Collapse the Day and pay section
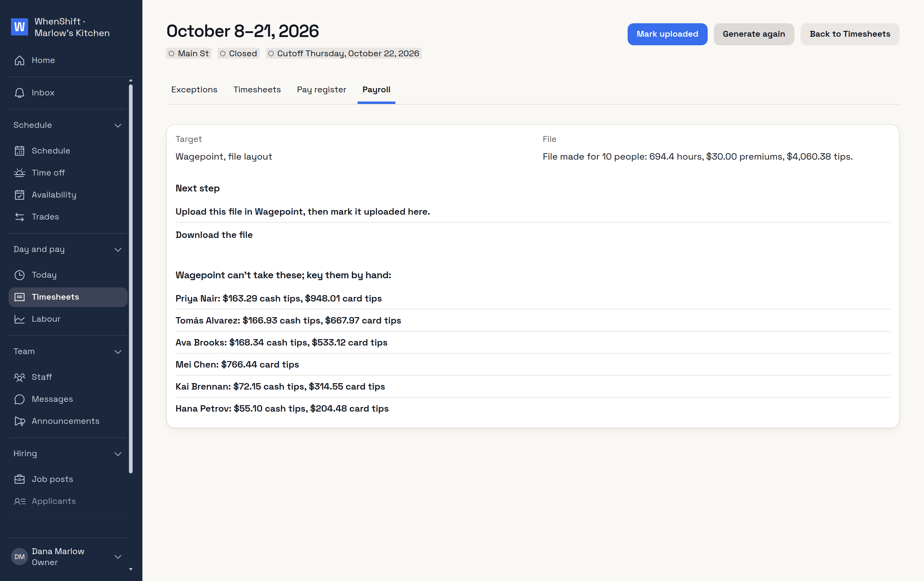Screen dimensions: 924x581 [118, 250]
